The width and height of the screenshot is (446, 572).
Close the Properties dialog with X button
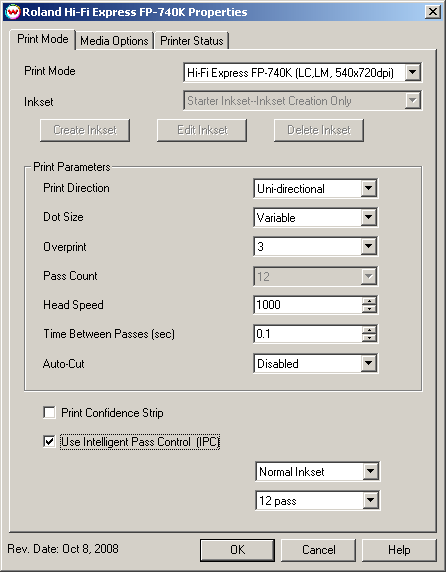pyautogui.click(x=433, y=12)
